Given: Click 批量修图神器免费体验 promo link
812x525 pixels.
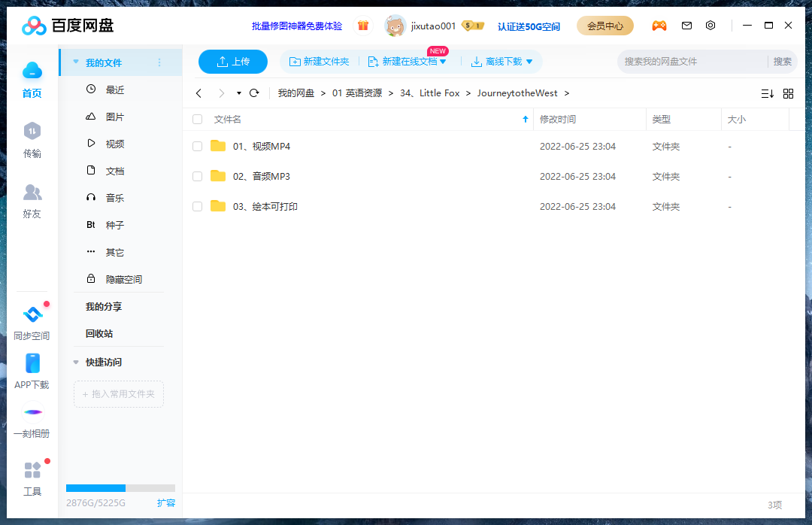Looking at the screenshot, I should click(x=297, y=26).
